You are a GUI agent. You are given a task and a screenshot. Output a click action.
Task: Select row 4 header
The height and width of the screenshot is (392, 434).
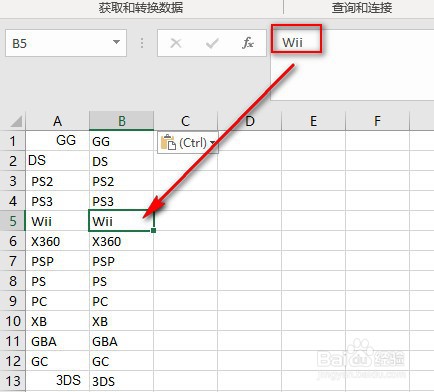tap(13, 201)
